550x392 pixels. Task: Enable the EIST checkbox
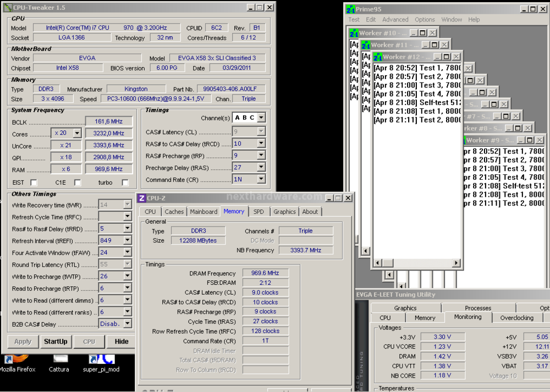point(34,183)
